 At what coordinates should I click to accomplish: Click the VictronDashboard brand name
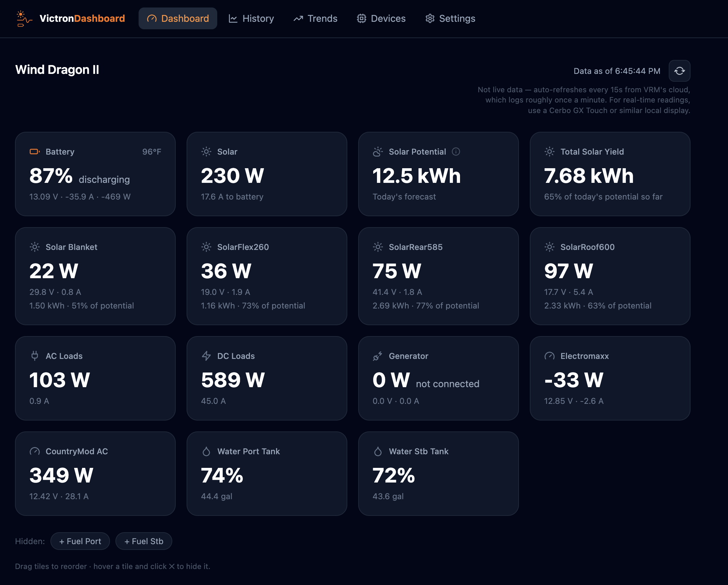tap(82, 18)
